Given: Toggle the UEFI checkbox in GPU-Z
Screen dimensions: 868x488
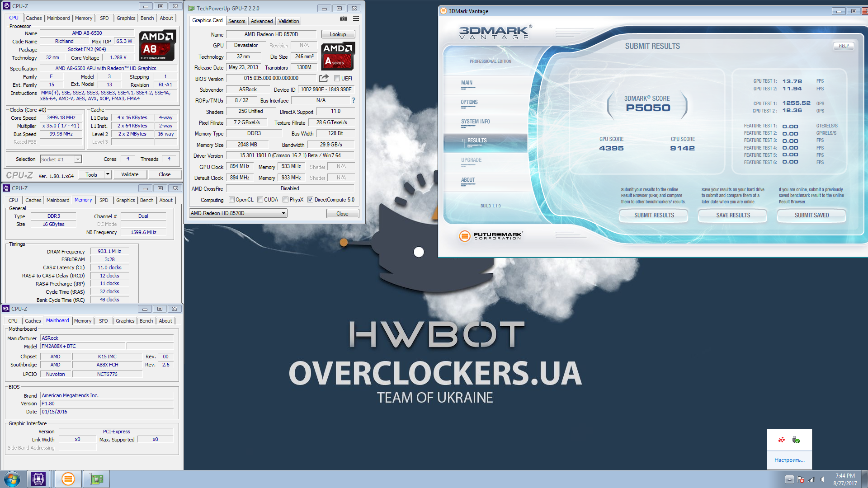Looking at the screenshot, I should [x=337, y=79].
